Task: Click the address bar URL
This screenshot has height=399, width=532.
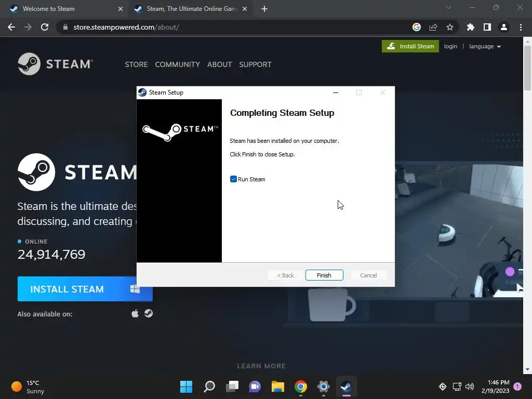Action: [x=126, y=27]
